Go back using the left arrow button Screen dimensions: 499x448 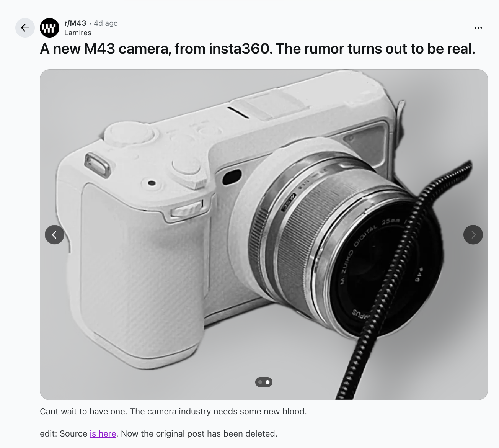[25, 28]
